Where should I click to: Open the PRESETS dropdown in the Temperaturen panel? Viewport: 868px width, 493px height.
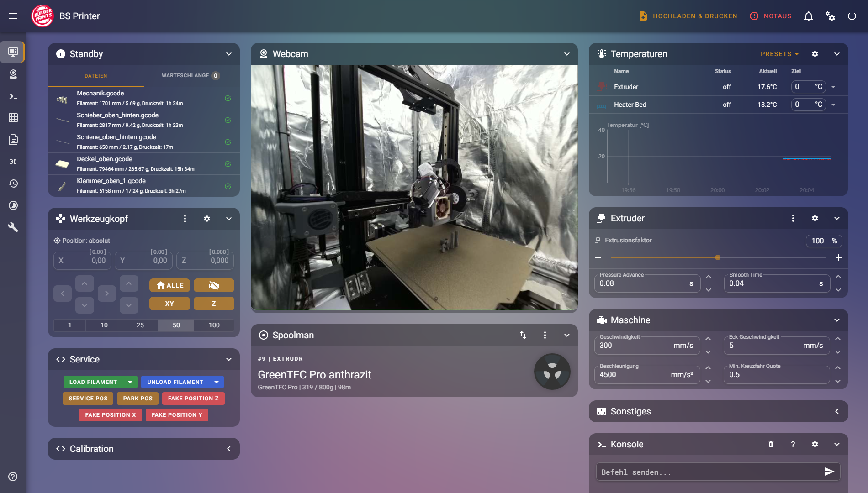tap(779, 54)
